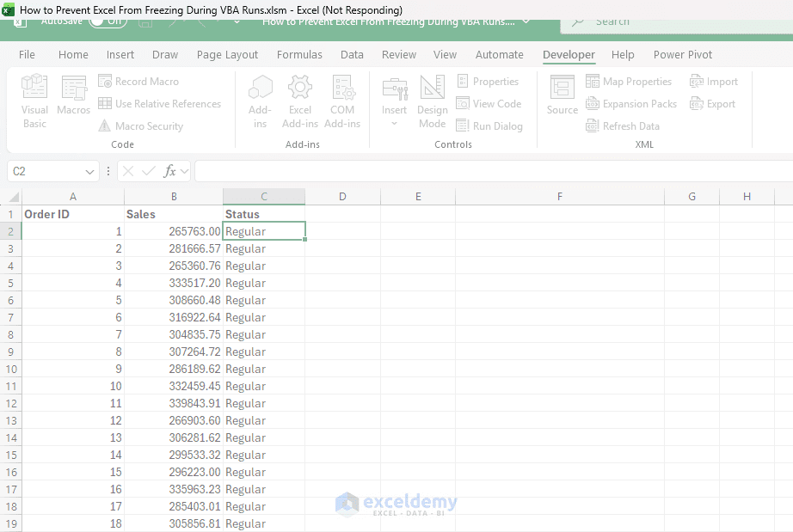Viewport: 793px width, 532px height.
Task: Select column B header
Action: click(174, 197)
